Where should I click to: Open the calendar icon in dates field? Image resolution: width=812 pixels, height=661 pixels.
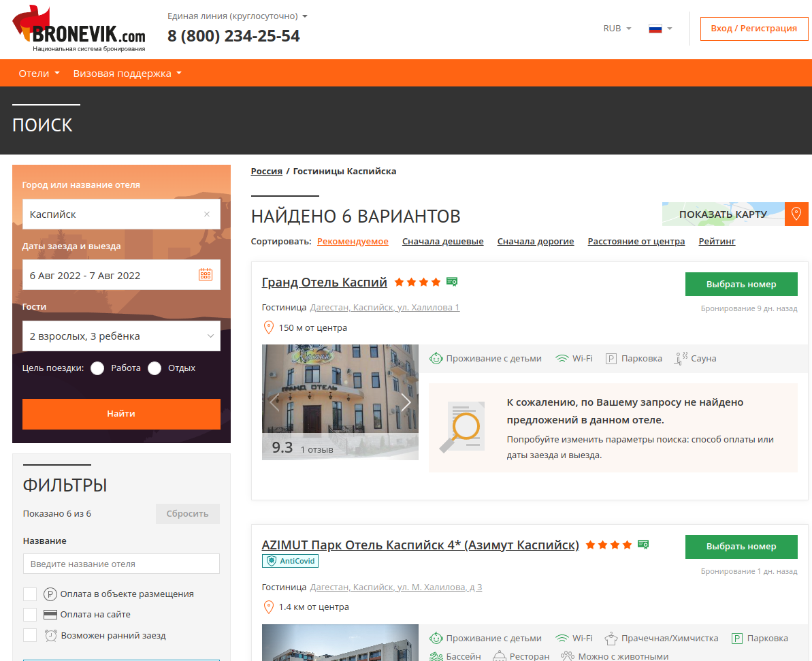206,274
